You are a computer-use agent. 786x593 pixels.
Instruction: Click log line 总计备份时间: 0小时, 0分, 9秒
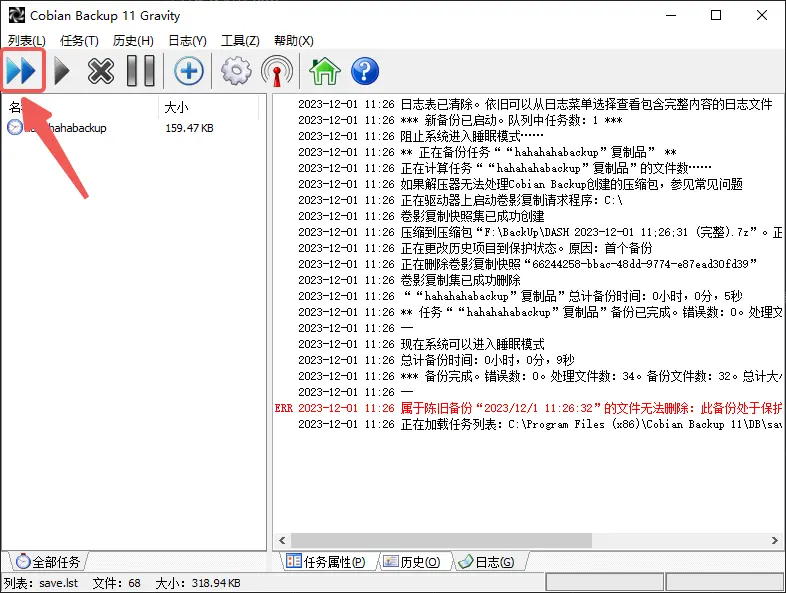tap(436, 360)
